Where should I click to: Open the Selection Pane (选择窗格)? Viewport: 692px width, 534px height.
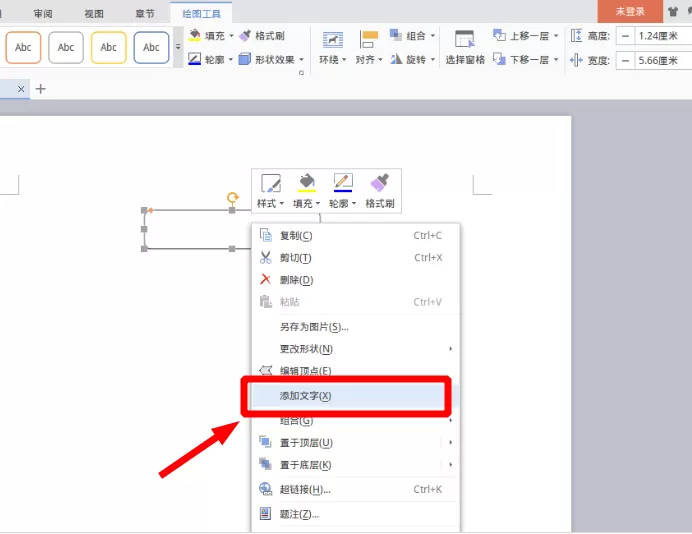coord(465,47)
